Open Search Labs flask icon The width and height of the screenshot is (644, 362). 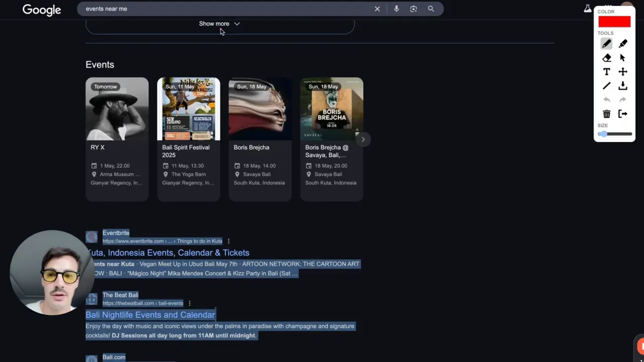(x=587, y=9)
